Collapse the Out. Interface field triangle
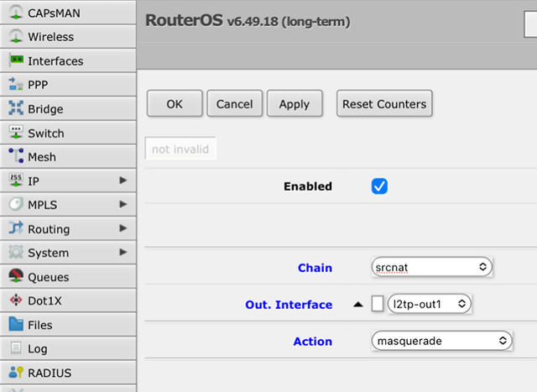 (x=358, y=304)
